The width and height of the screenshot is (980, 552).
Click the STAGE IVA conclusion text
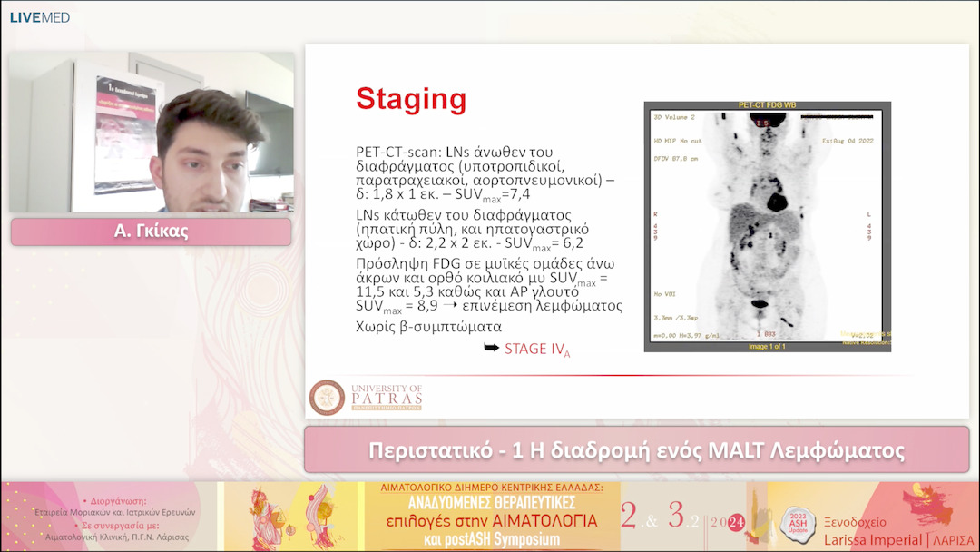pyautogui.click(x=539, y=350)
